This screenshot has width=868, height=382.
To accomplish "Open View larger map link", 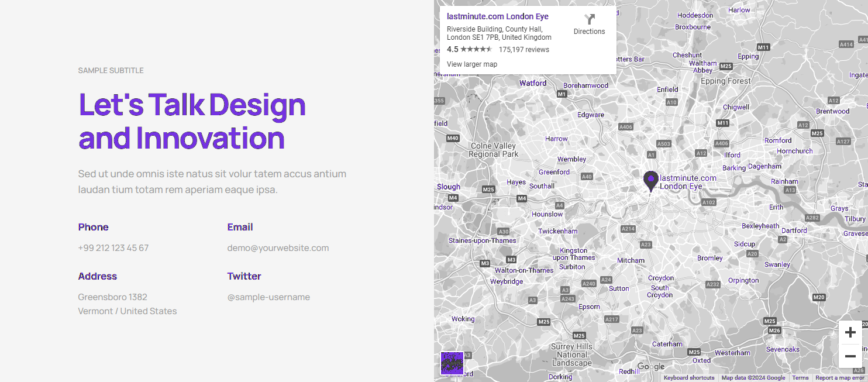I will click(472, 64).
